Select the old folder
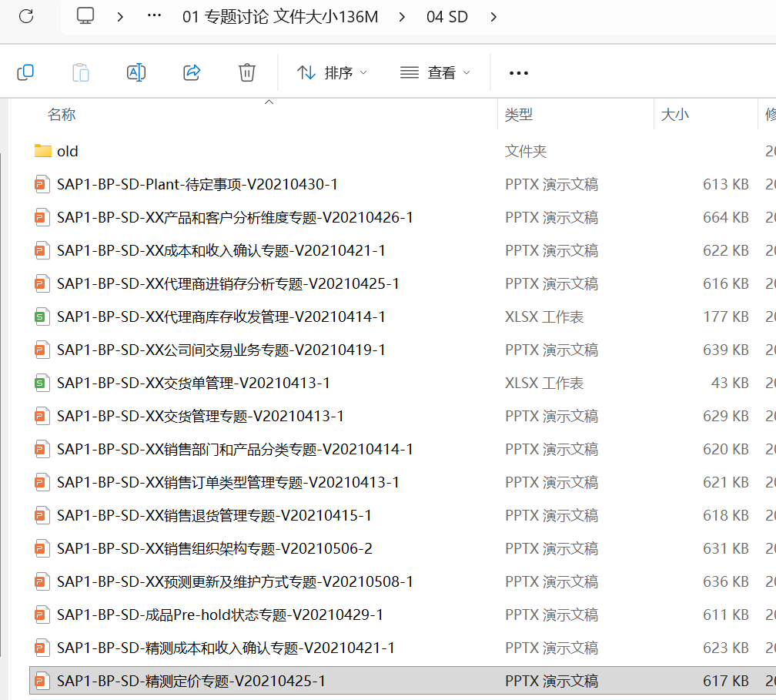 click(x=67, y=151)
